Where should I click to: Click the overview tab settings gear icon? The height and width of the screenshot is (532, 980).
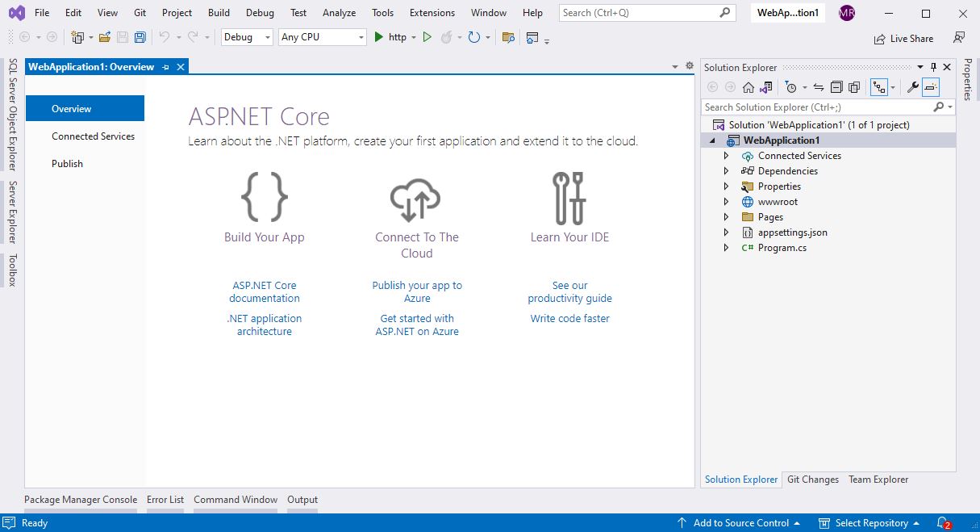690,66
